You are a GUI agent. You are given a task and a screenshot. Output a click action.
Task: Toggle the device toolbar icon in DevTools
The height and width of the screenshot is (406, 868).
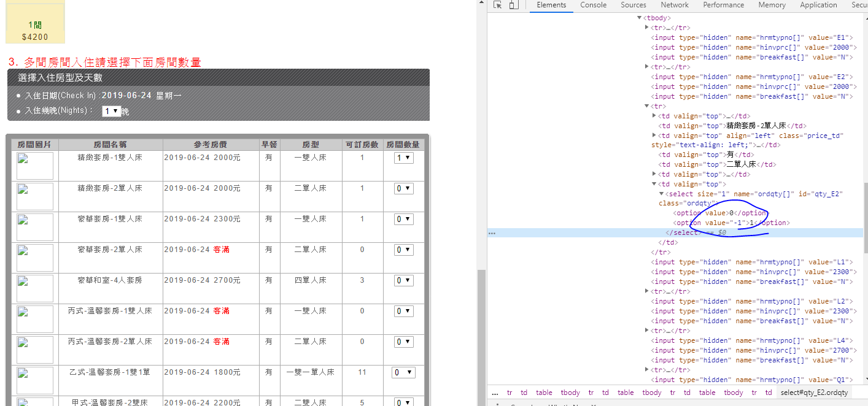point(514,5)
